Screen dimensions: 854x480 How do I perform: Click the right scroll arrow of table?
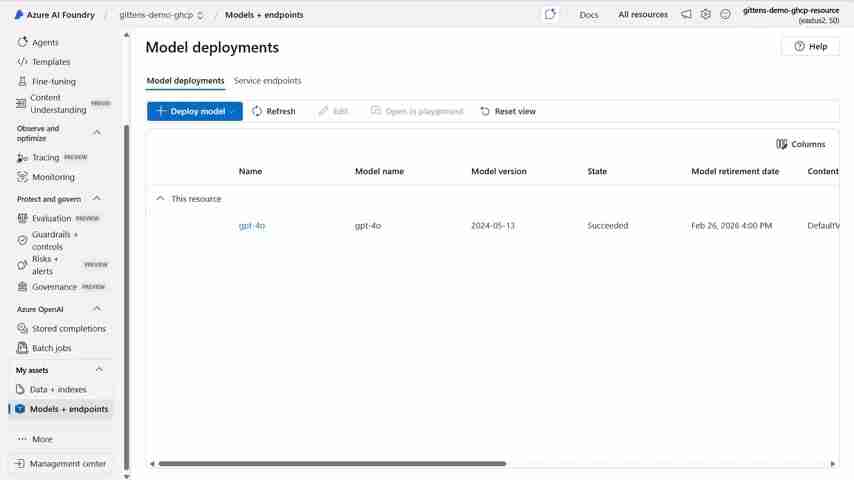point(832,464)
